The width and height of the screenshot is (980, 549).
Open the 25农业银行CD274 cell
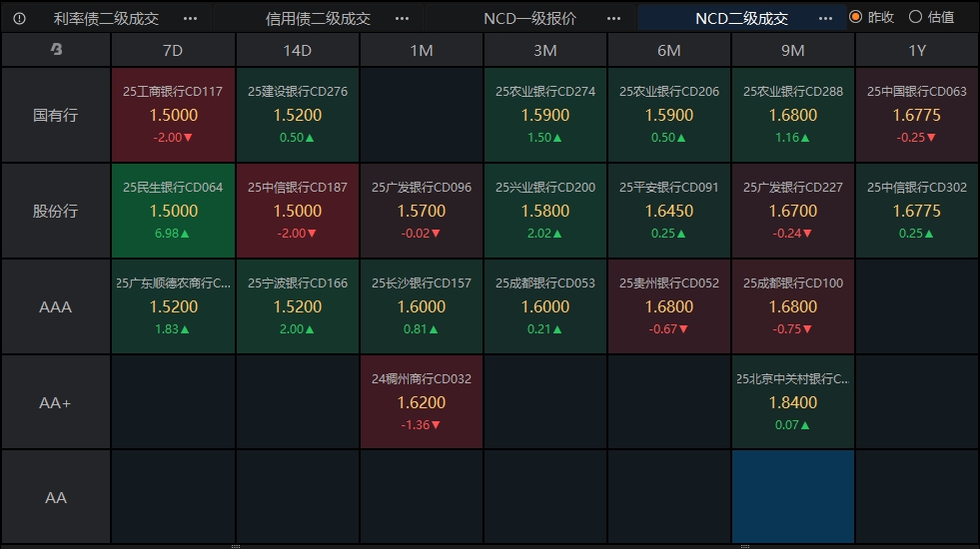[x=545, y=115]
